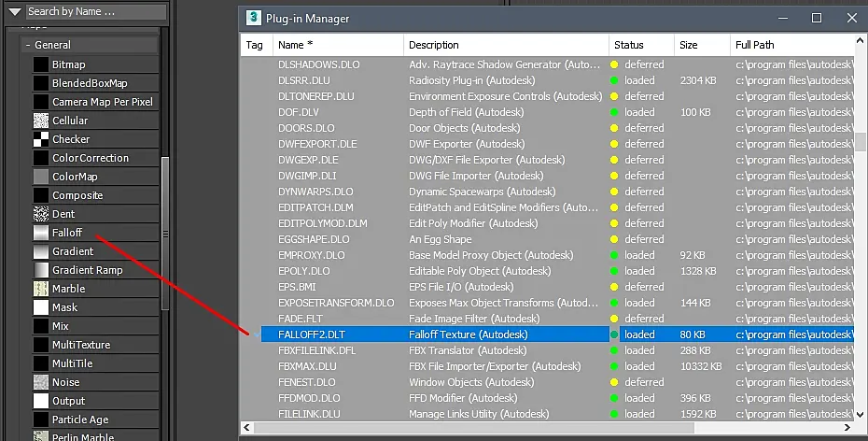
Task: Click the Tag column header
Action: (x=257, y=45)
